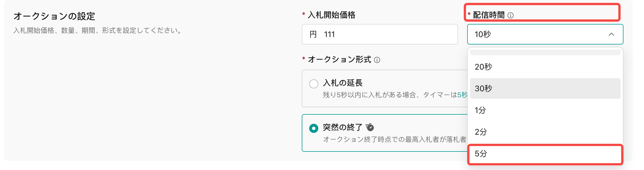
Task: Pick the 2分 duration option
Action: [x=545, y=132]
